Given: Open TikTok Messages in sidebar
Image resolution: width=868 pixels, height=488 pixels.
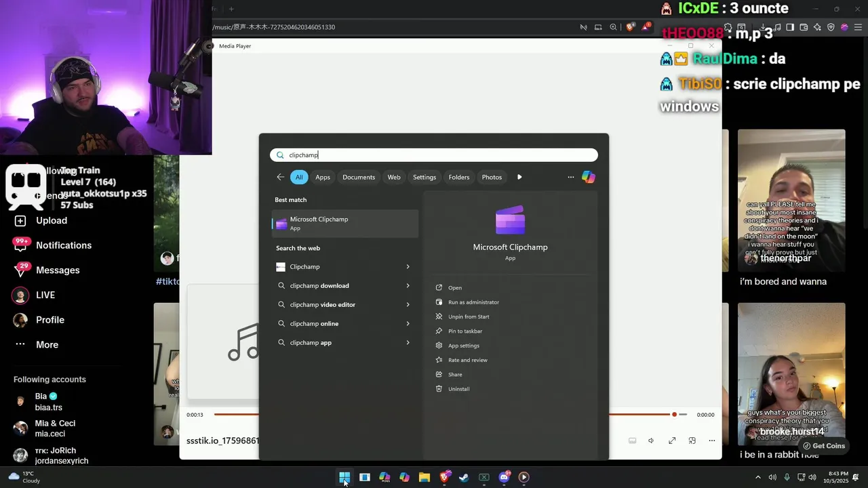Looking at the screenshot, I should [47, 270].
